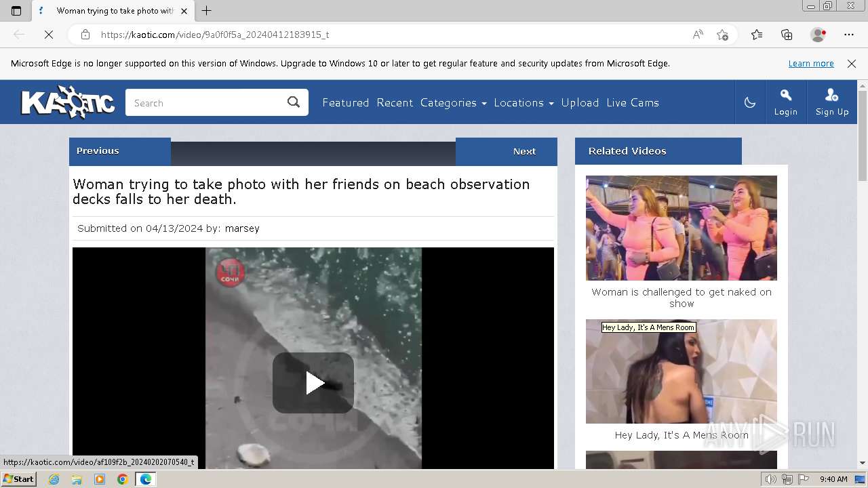868x488 pixels.
Task: Open submitter marsey's profile
Action: click(242, 228)
